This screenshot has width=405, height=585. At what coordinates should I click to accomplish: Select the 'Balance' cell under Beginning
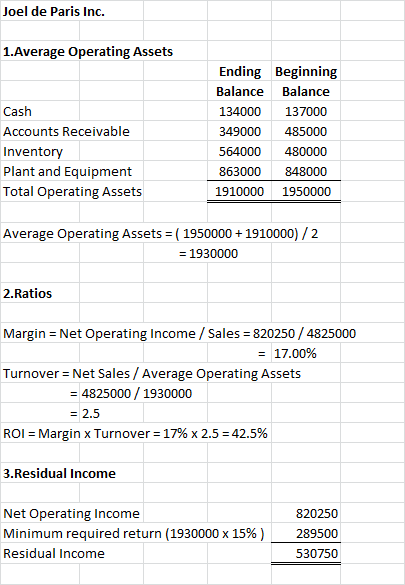[x=306, y=91]
